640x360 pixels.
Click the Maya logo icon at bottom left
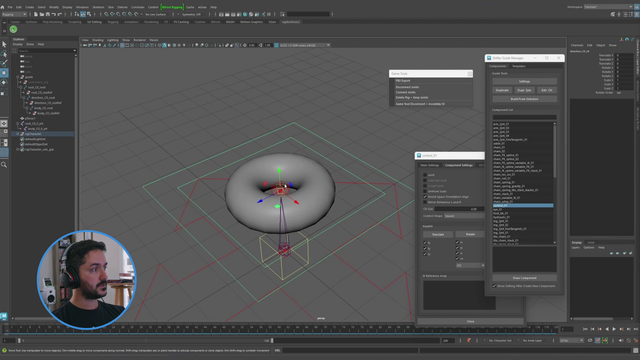click(x=4, y=316)
